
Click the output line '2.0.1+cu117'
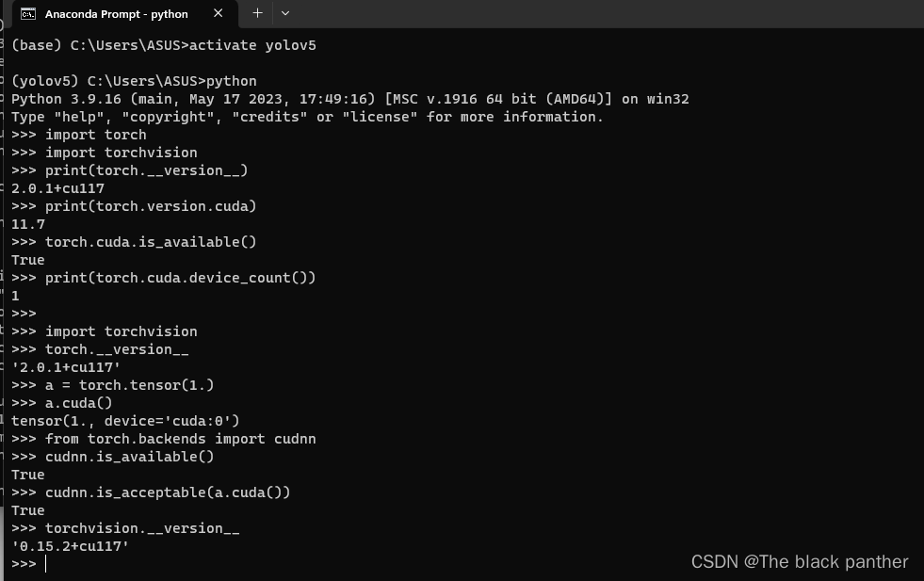tap(57, 187)
